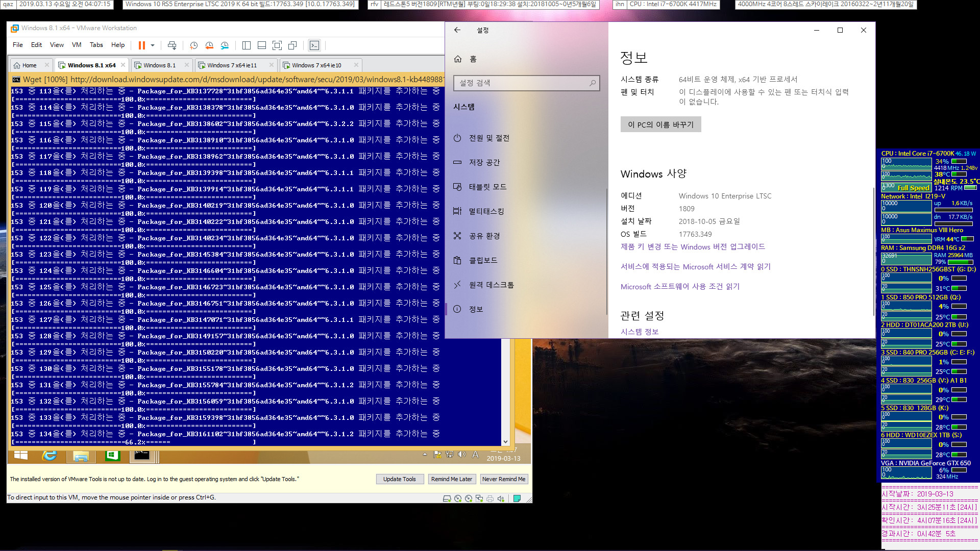The image size is (980, 551).
Task: Click the printer device icon in VMware status bar
Action: pos(490,498)
